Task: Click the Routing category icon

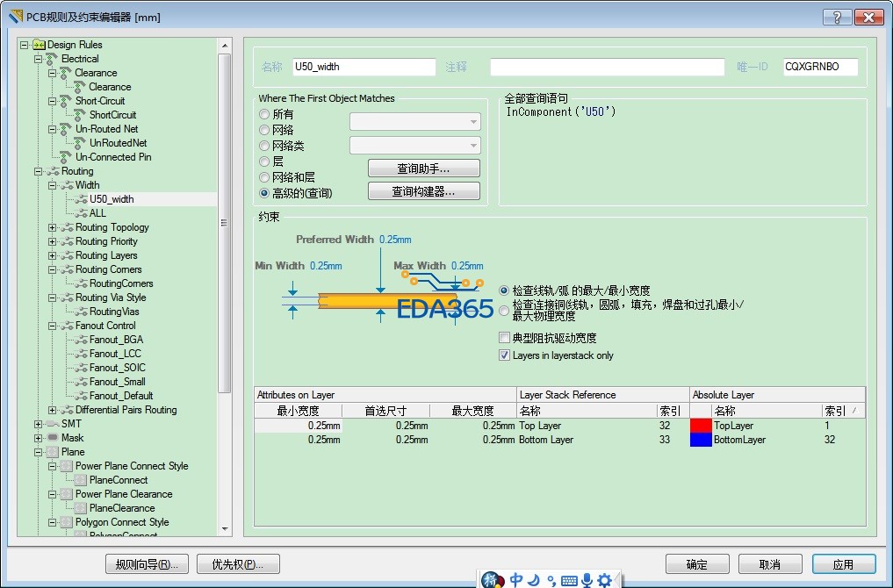Action: point(53,171)
